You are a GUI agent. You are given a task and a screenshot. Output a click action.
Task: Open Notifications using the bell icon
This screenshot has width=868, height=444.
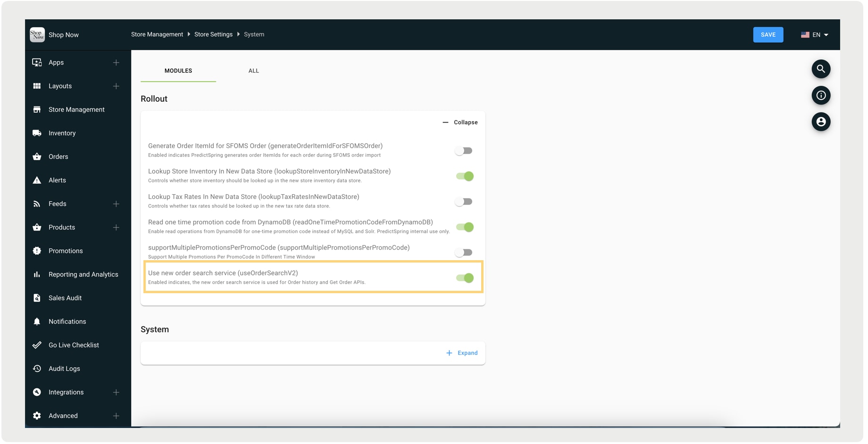pos(37,321)
